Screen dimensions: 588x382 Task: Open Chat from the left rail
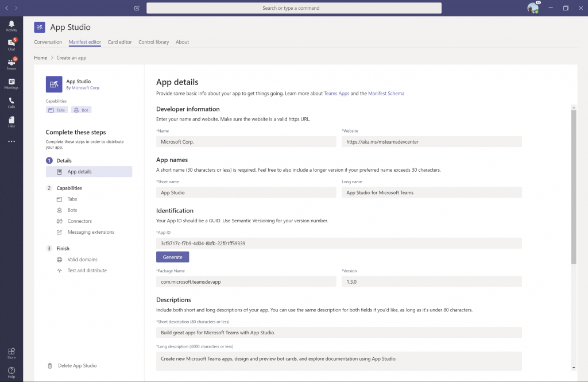tap(11, 44)
